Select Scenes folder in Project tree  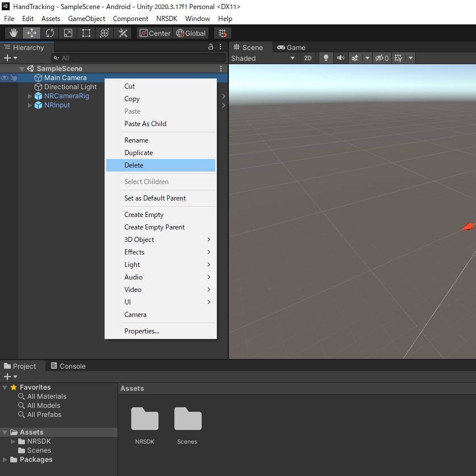click(x=39, y=450)
